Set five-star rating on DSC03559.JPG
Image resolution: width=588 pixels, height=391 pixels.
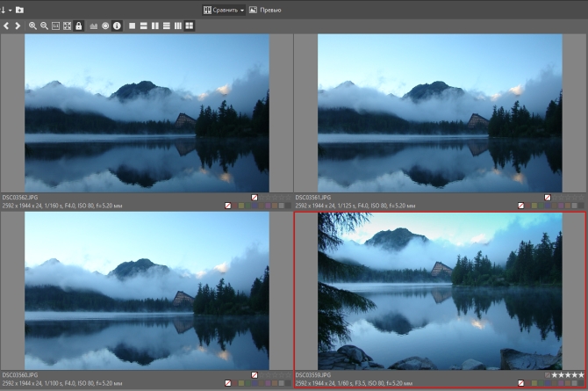coord(580,375)
